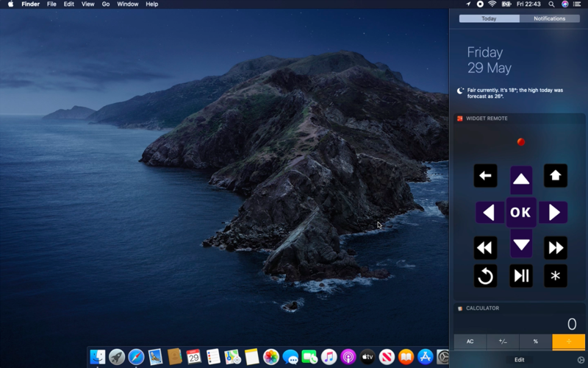Click the down arrow on Widget Remote
The width and height of the screenshot is (588, 368).
tap(521, 244)
